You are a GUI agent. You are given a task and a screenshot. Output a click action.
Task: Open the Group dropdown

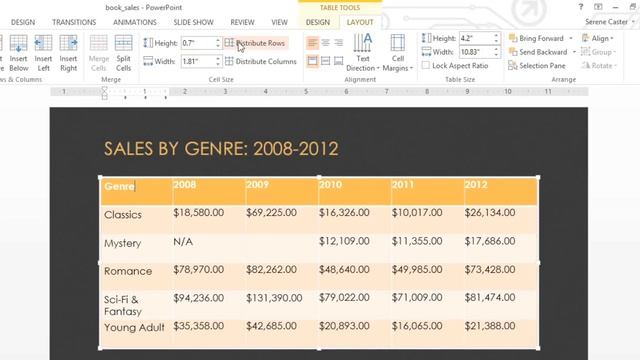tap(599, 52)
